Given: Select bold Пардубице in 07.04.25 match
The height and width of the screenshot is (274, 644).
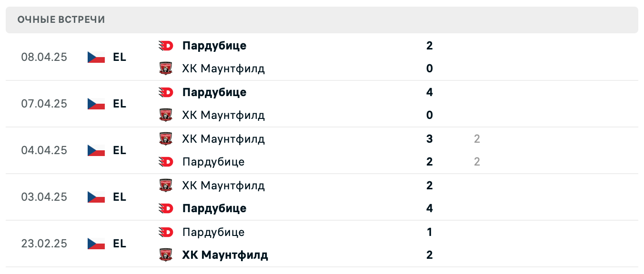Looking at the screenshot, I should 214,92.
